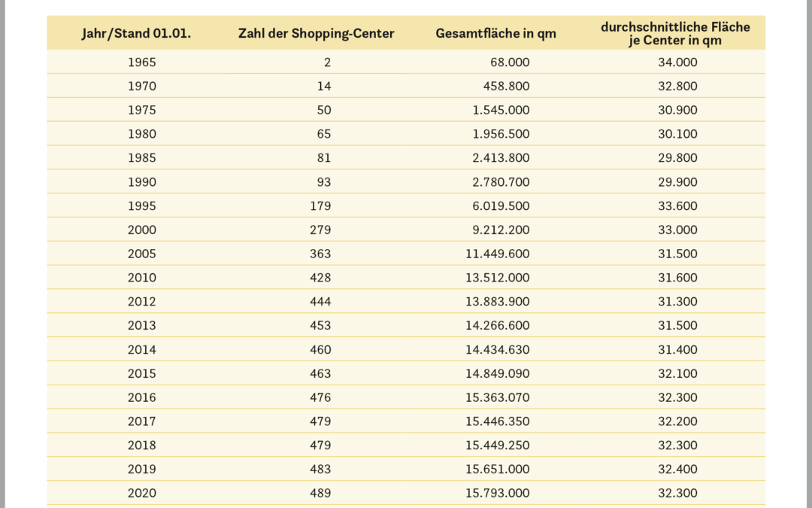Click the total area value 458.800

coord(506,87)
